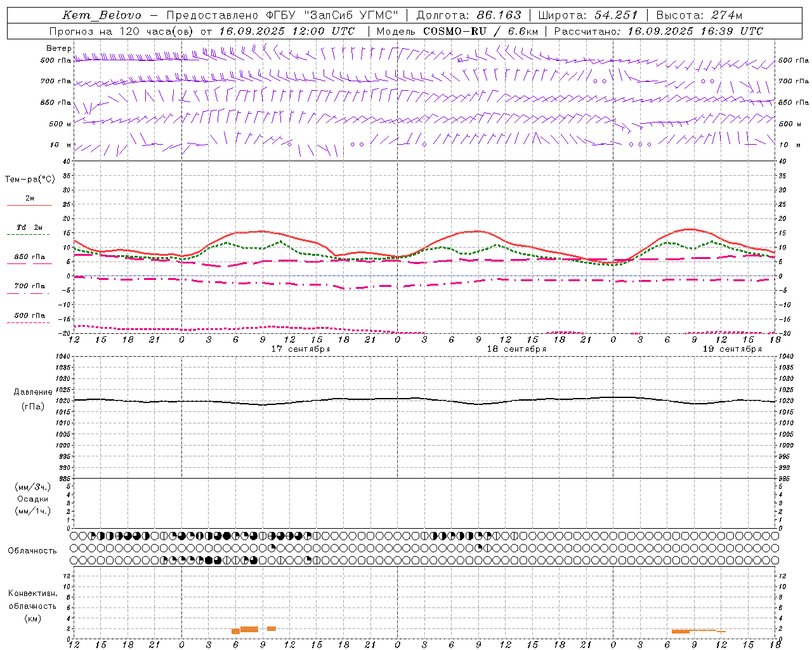Click the 'Широта: 54.251' latitude value
Screen dimensions: 812x650
(587, 15)
